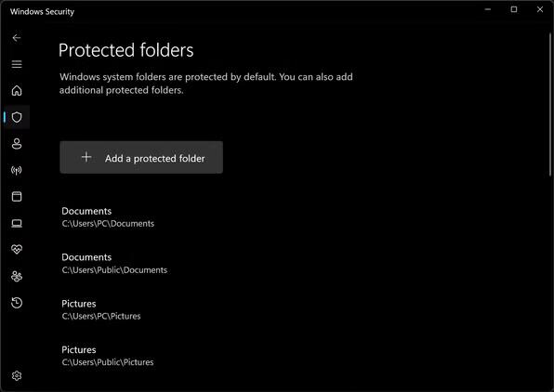The width and height of the screenshot is (554, 392).
Task: Select Virus & threat protection shield icon
Action: (x=17, y=117)
